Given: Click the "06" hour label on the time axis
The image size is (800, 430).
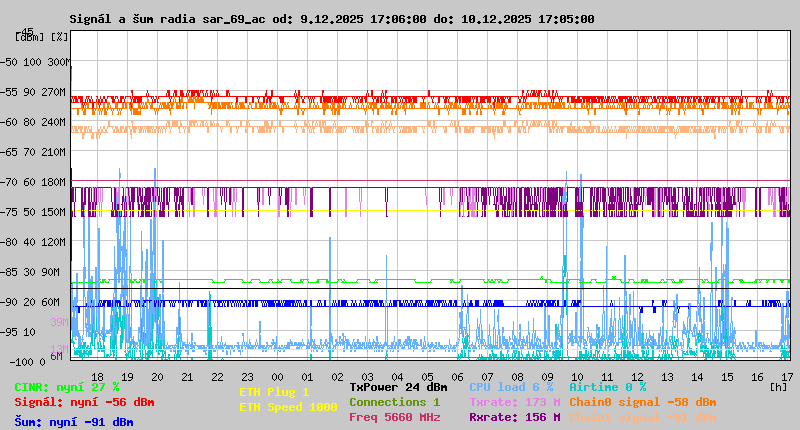Looking at the screenshot, I should click(457, 377).
